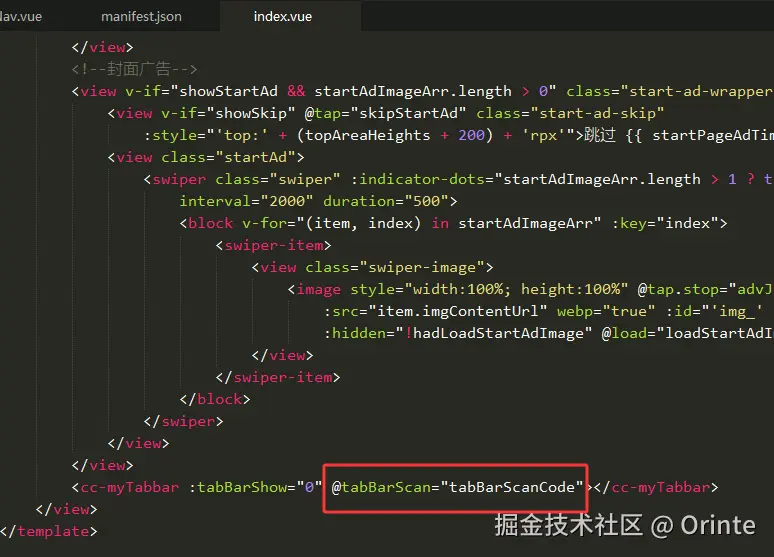Click the '跳过' skip text

(x=600, y=135)
